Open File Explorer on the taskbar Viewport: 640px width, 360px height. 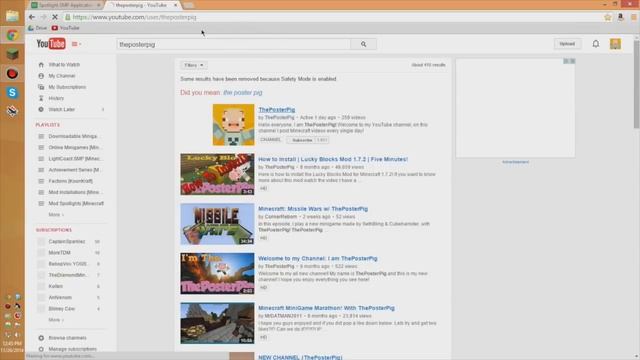[12, 16]
